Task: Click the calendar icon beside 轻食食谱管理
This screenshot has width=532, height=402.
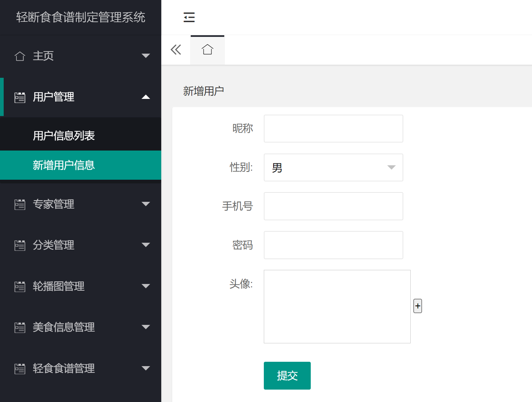Action: coord(20,368)
